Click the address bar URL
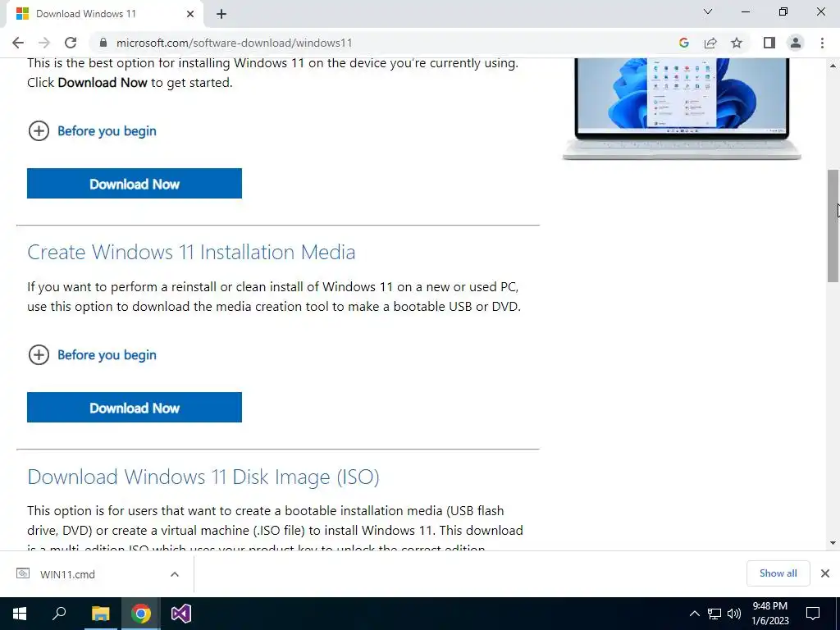This screenshot has height=630, width=840. coord(234,43)
